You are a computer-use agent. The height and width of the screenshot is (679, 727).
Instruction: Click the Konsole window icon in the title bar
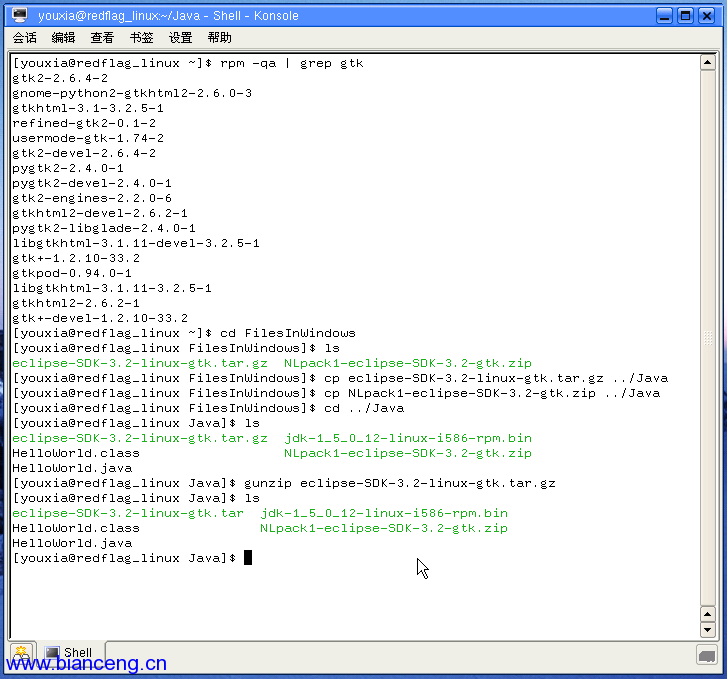[19, 15]
